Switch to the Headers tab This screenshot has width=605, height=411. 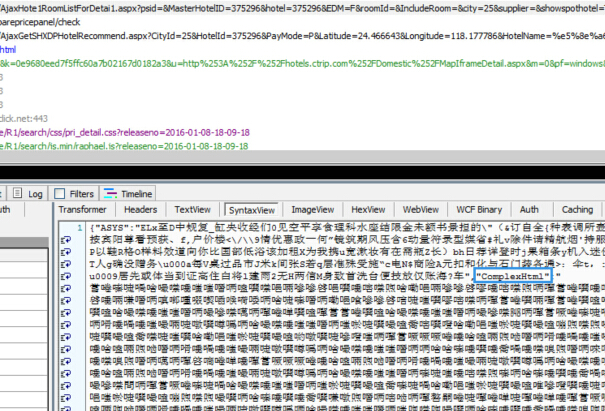(x=140, y=210)
